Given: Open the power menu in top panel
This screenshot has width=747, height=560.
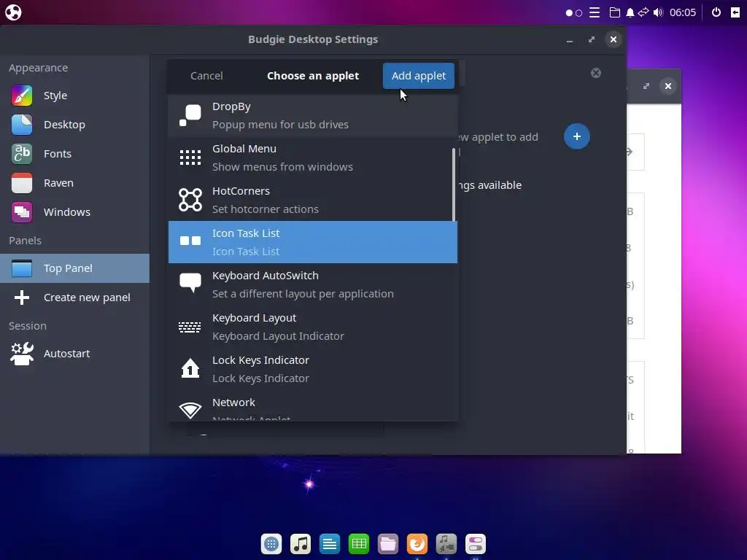Looking at the screenshot, I should [716, 12].
